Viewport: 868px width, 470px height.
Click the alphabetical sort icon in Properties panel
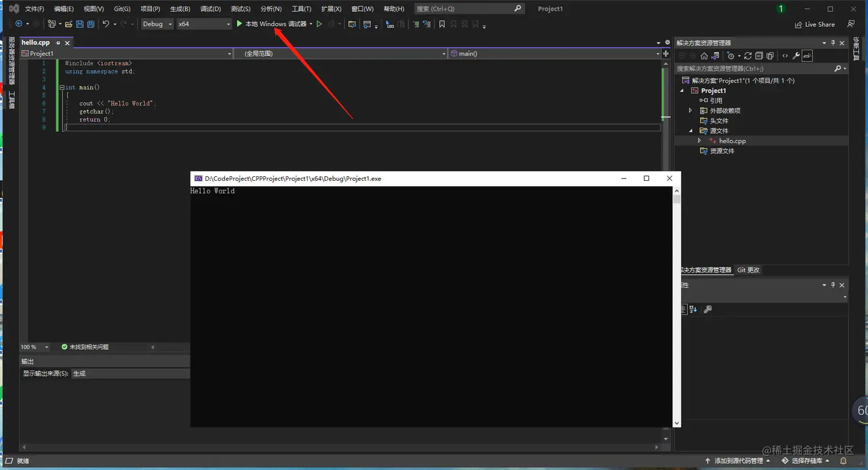[693, 309]
